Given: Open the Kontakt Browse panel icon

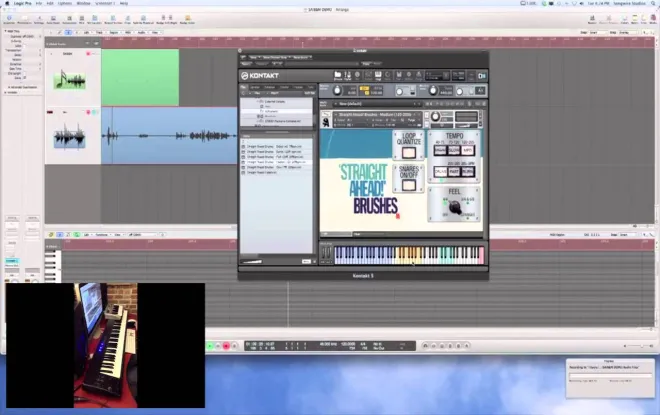Looking at the screenshot, I should pyautogui.click(x=338, y=75).
